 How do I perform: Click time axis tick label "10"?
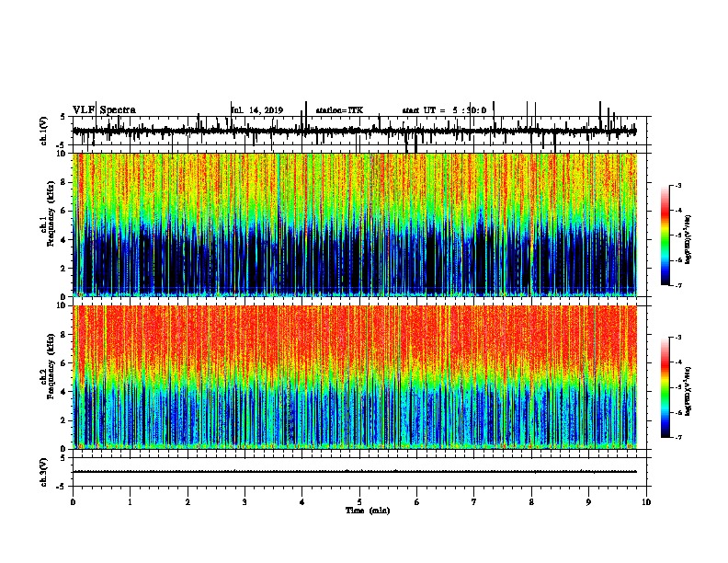tap(646, 502)
